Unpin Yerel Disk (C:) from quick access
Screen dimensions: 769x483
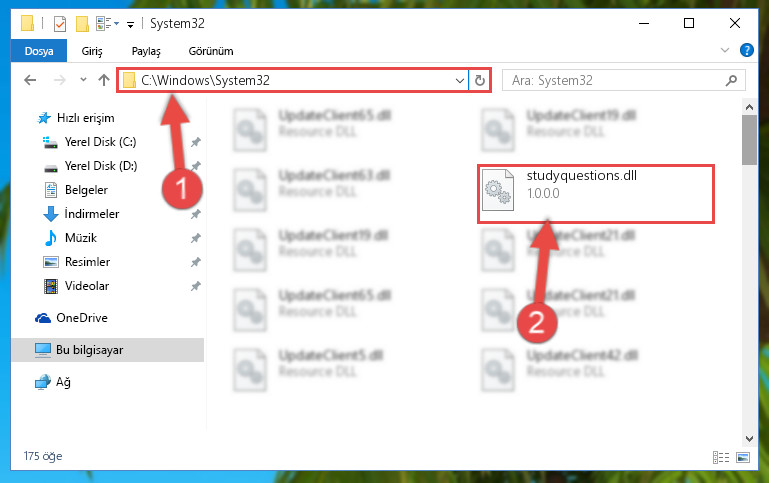coord(195,142)
